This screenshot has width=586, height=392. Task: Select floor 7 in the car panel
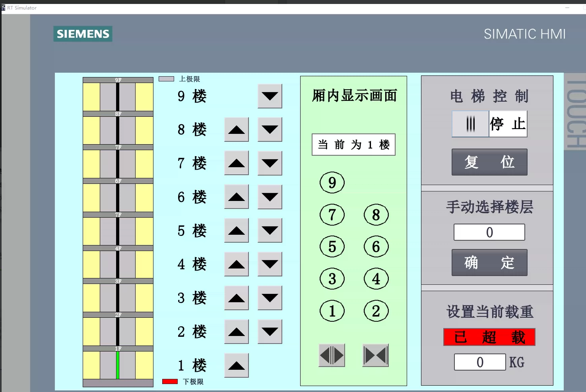point(332,215)
